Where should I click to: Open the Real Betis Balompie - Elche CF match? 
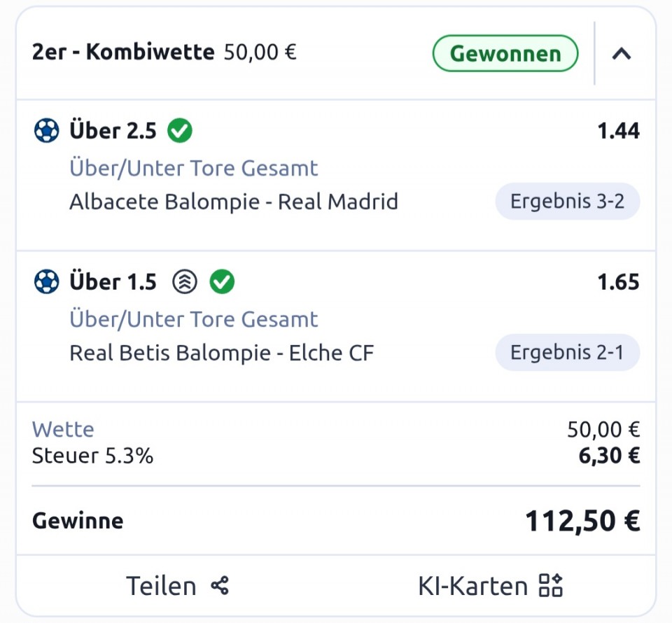[x=222, y=353]
